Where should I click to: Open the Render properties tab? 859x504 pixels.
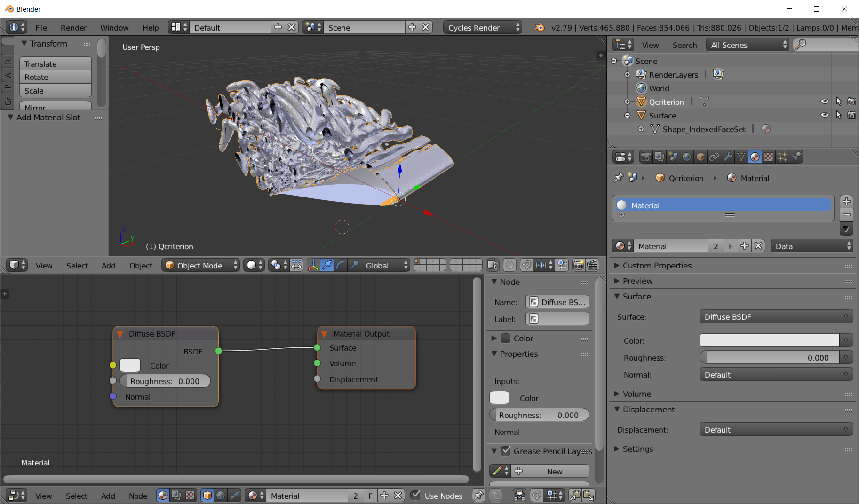pos(646,157)
